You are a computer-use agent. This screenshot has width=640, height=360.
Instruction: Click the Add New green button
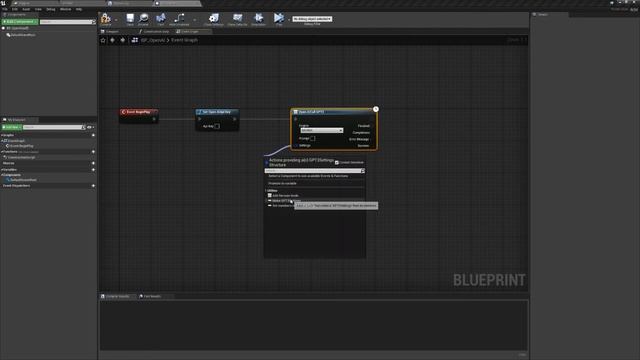tap(11, 127)
